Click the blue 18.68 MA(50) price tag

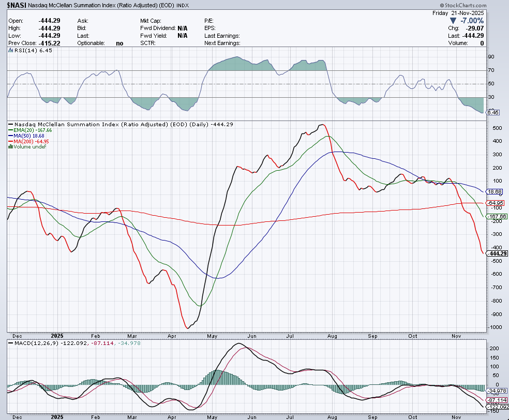[495, 191]
